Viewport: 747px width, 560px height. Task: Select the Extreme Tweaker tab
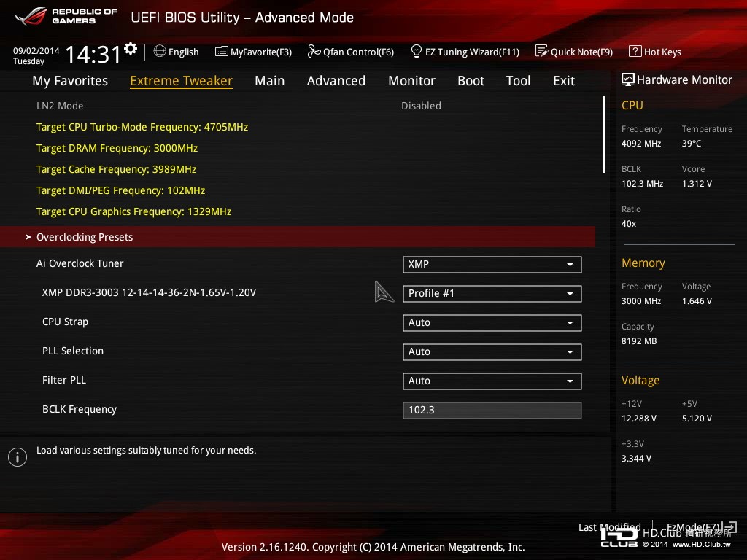(x=181, y=81)
